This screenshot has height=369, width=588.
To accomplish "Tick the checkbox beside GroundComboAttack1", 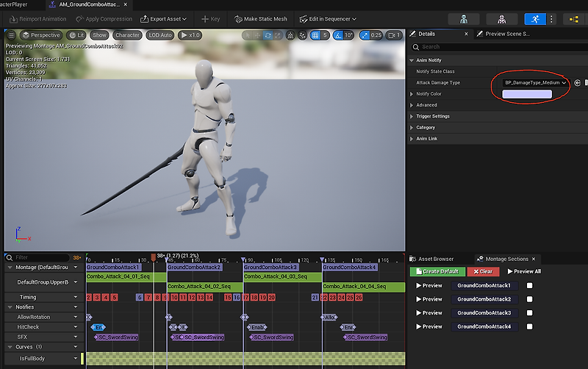I will [529, 286].
